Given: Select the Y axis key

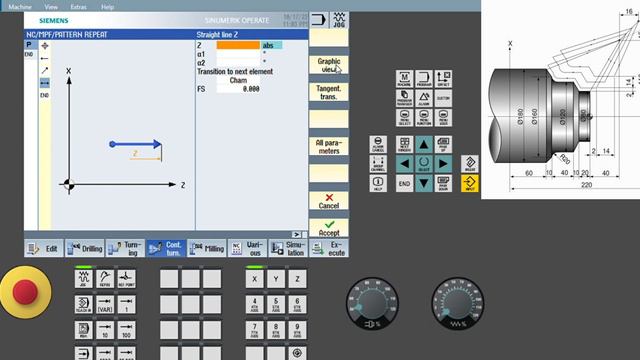Looking at the screenshot, I should pos(276,279).
